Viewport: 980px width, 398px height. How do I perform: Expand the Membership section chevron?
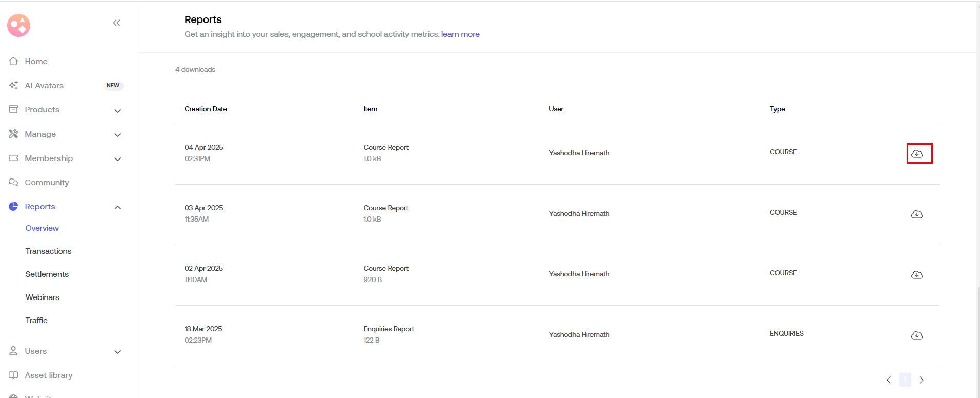(118, 159)
